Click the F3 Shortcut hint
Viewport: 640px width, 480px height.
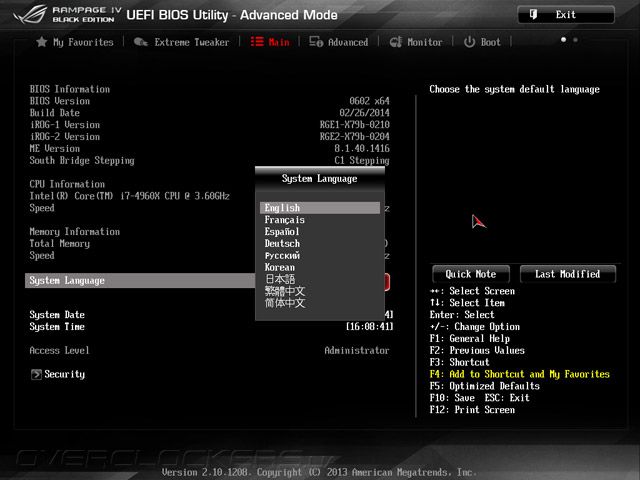coord(460,362)
